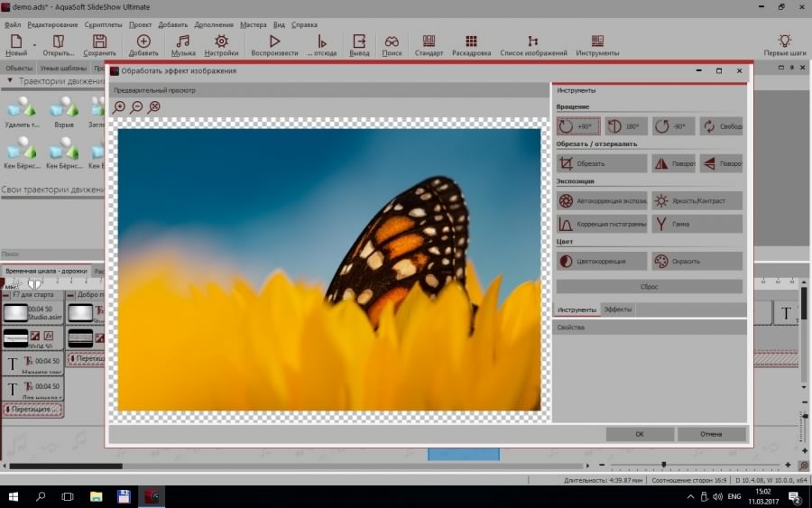
Task: Select the Обрезать crop tool
Action: click(x=602, y=163)
